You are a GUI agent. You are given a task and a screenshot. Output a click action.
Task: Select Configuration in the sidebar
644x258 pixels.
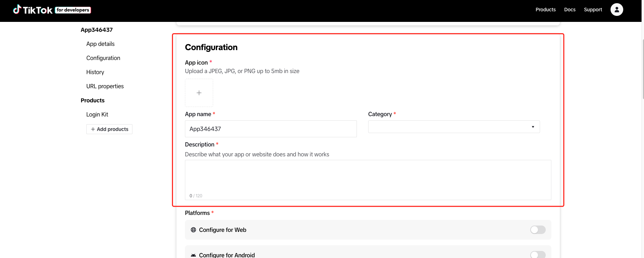103,58
